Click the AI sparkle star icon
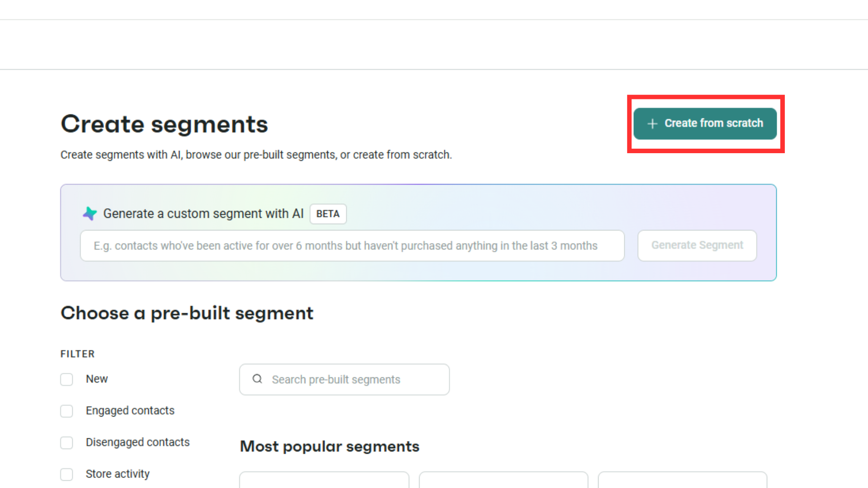 coord(90,214)
